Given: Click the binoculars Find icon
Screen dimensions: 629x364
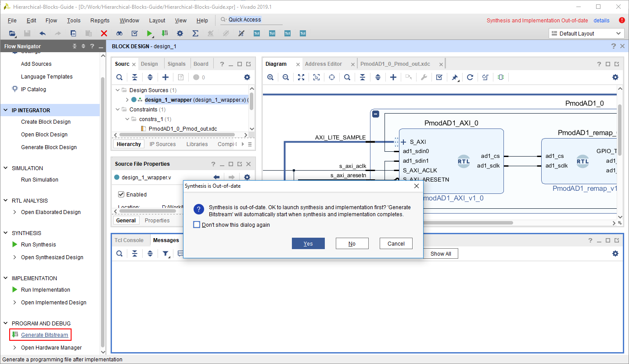Looking at the screenshot, I should (119, 33).
